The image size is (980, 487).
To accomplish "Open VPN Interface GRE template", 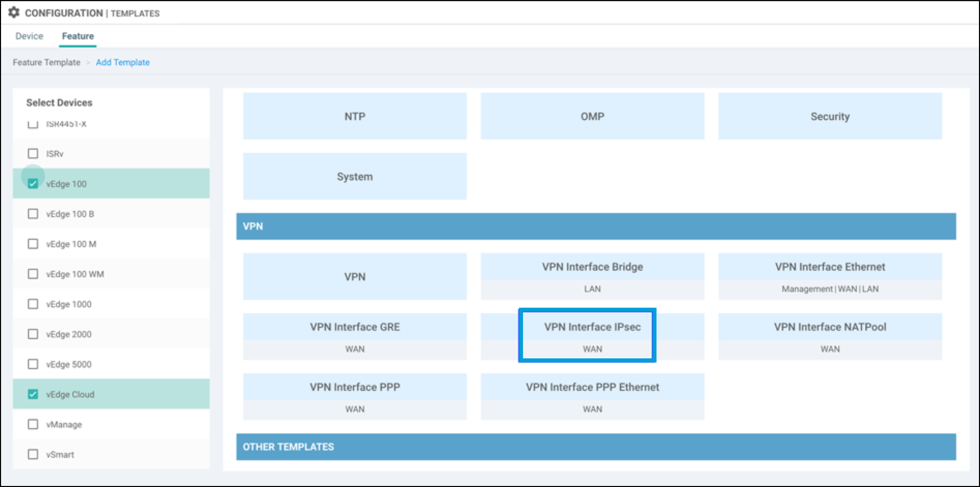I will (355, 337).
